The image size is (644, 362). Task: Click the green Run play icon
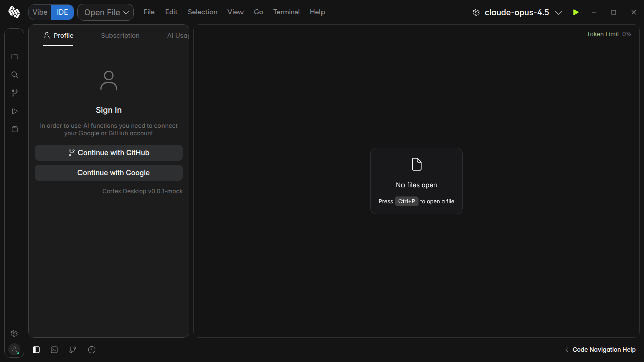coord(576,12)
